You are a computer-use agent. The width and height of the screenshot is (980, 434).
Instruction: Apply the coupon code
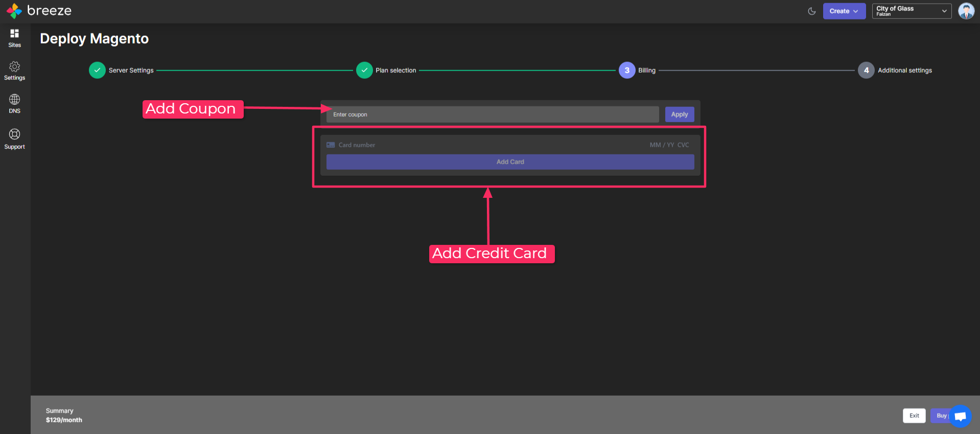pos(680,115)
